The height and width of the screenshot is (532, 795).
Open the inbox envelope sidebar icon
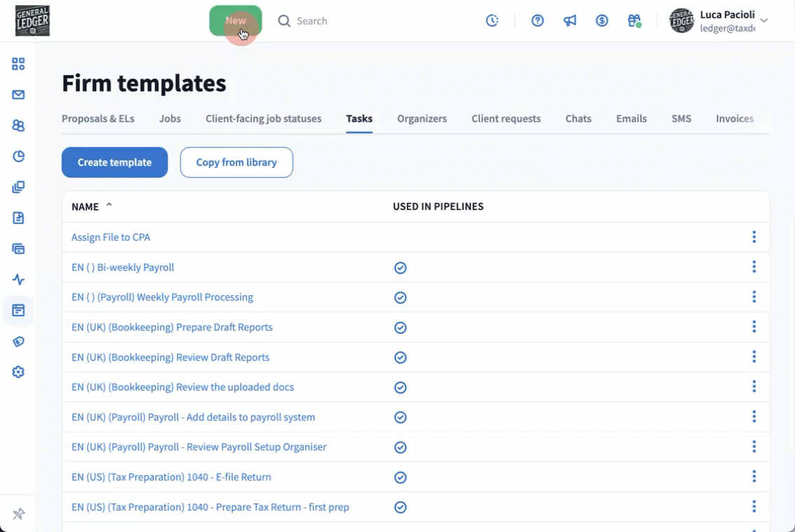[x=18, y=95]
